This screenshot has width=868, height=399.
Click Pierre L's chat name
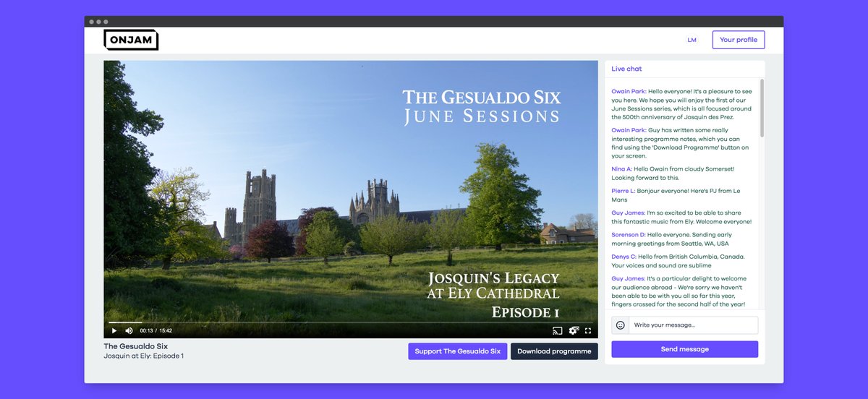(x=623, y=192)
